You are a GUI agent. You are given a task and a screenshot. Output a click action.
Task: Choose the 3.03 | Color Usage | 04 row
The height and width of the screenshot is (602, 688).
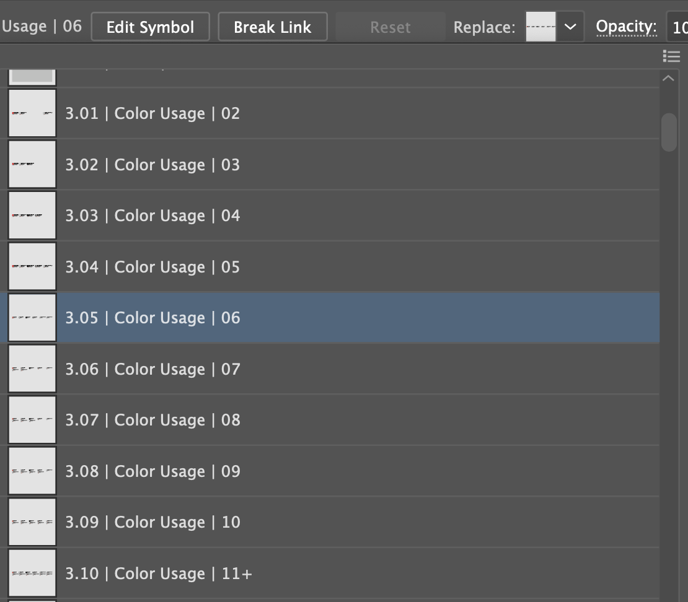pos(153,216)
